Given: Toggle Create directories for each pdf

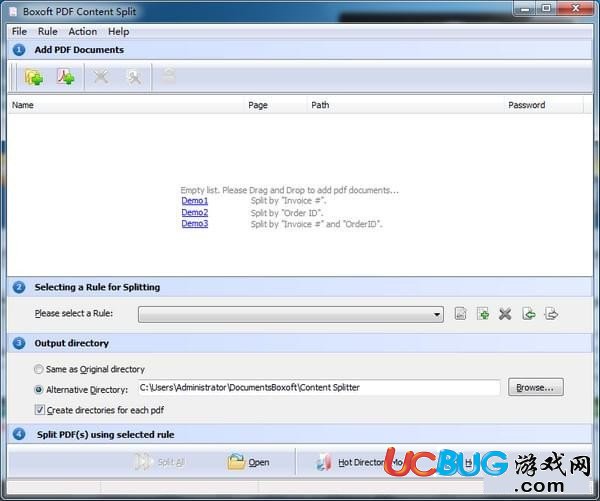Looking at the screenshot, I should coord(39,410).
